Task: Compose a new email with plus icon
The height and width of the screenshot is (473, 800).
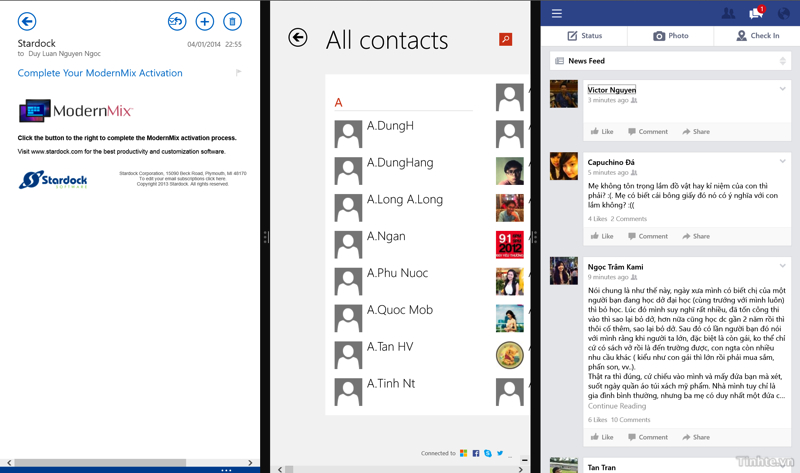Action: pyautogui.click(x=204, y=21)
